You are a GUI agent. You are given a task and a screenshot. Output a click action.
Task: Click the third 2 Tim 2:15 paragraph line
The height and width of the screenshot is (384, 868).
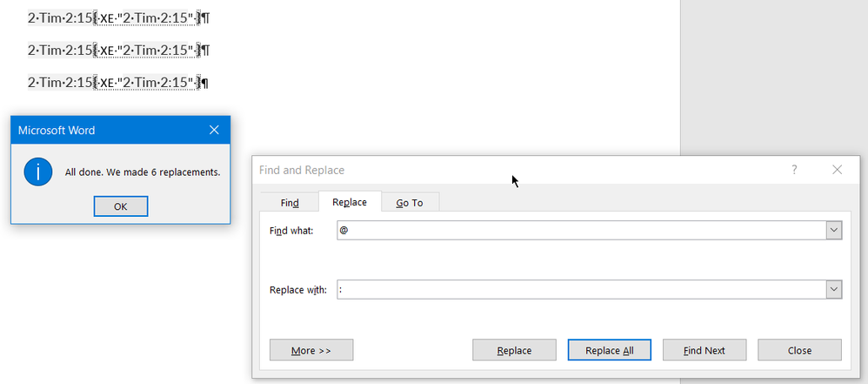[118, 83]
